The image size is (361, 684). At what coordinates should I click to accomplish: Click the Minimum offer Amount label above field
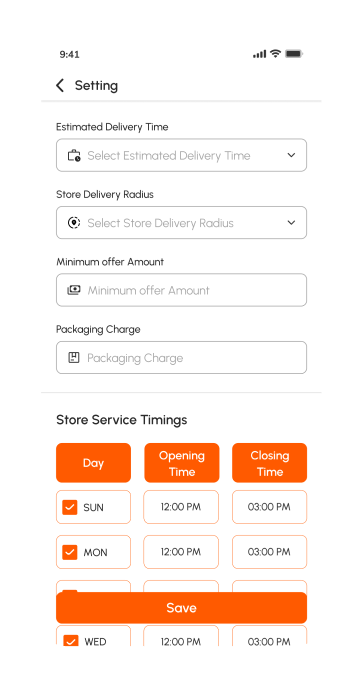(110, 262)
